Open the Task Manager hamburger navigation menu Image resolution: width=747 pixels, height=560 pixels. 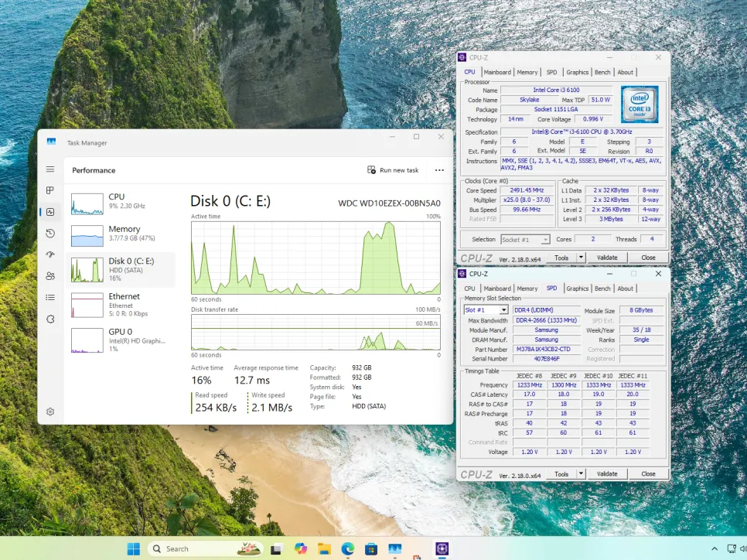[50, 169]
